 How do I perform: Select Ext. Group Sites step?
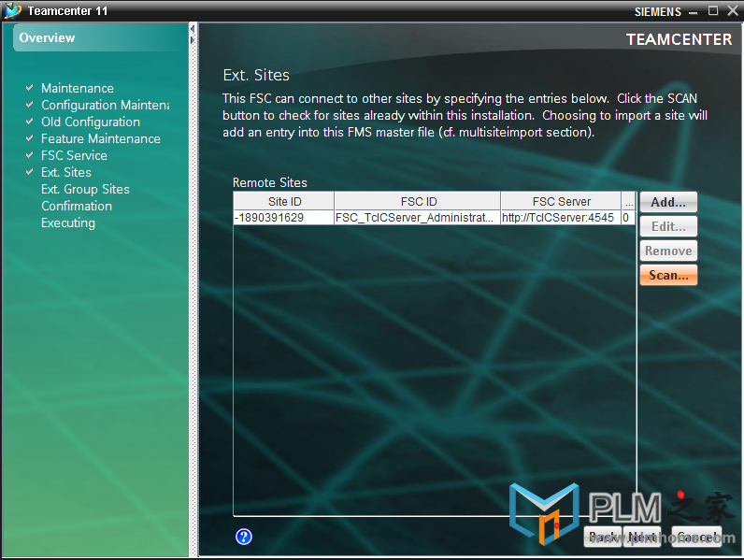[85, 190]
